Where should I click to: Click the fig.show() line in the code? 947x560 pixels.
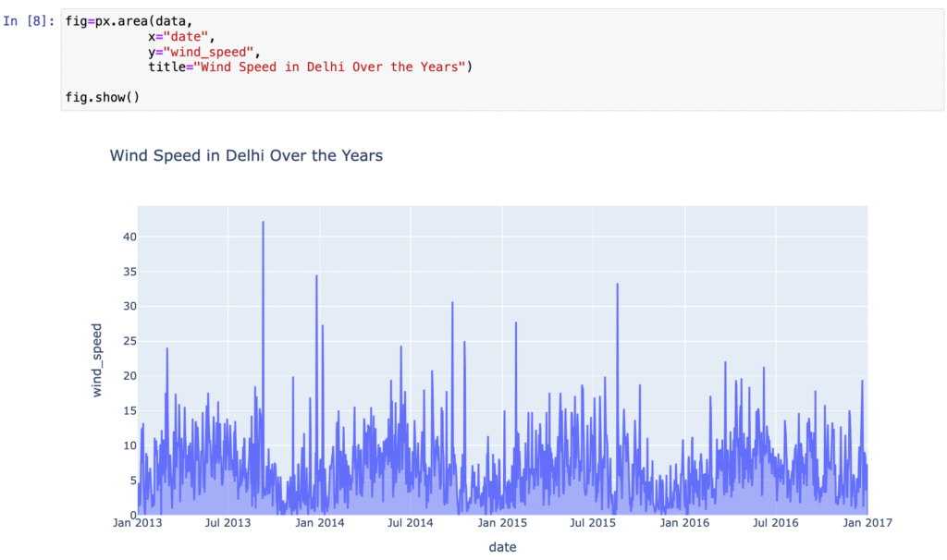[x=103, y=97]
